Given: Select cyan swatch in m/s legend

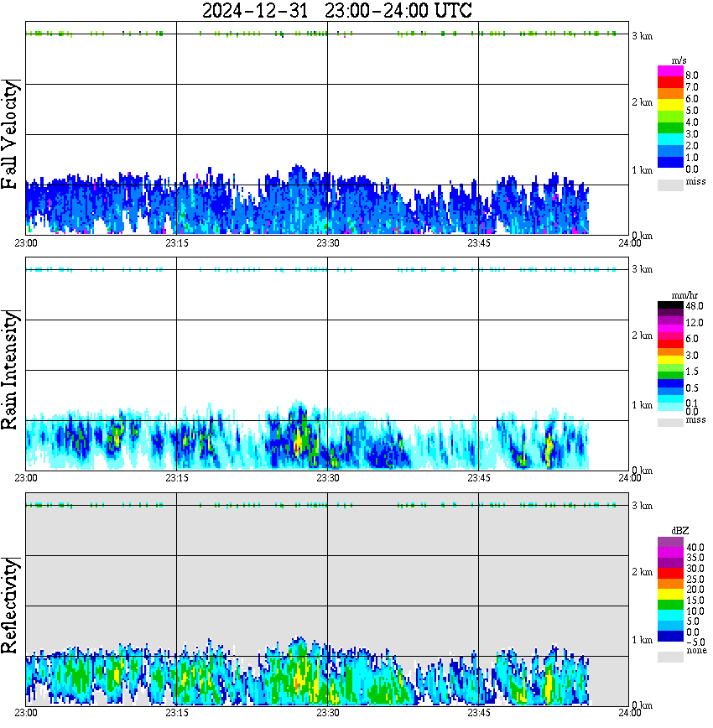Looking at the screenshot, I should point(670,139).
